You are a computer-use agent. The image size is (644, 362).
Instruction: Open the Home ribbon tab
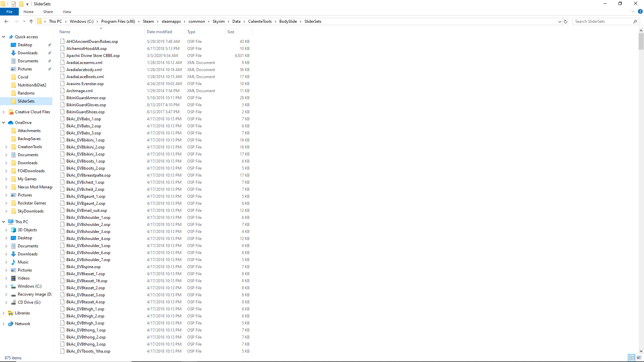pos(29,12)
